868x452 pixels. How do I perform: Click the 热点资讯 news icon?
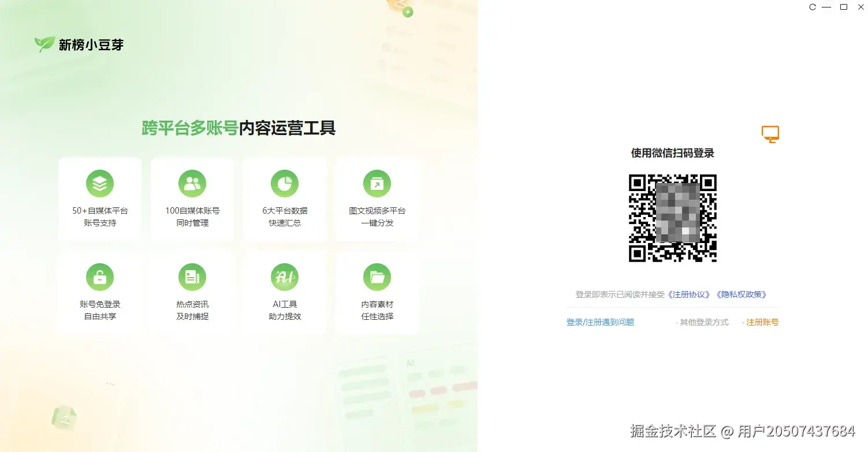192,278
